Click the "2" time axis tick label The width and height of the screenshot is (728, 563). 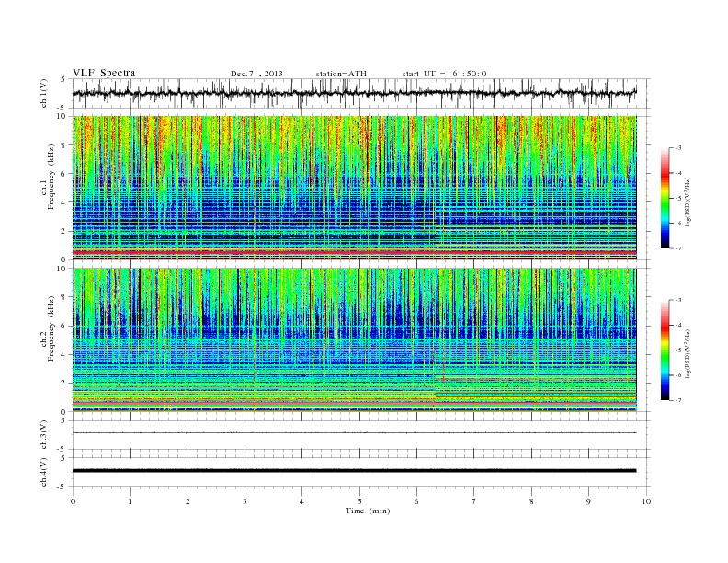point(188,501)
